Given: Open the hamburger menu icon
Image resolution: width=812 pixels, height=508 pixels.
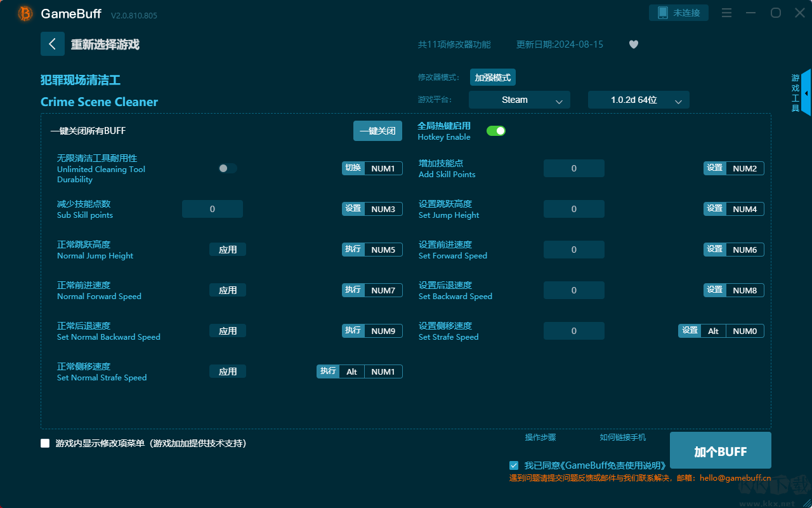Looking at the screenshot, I should coord(727,13).
